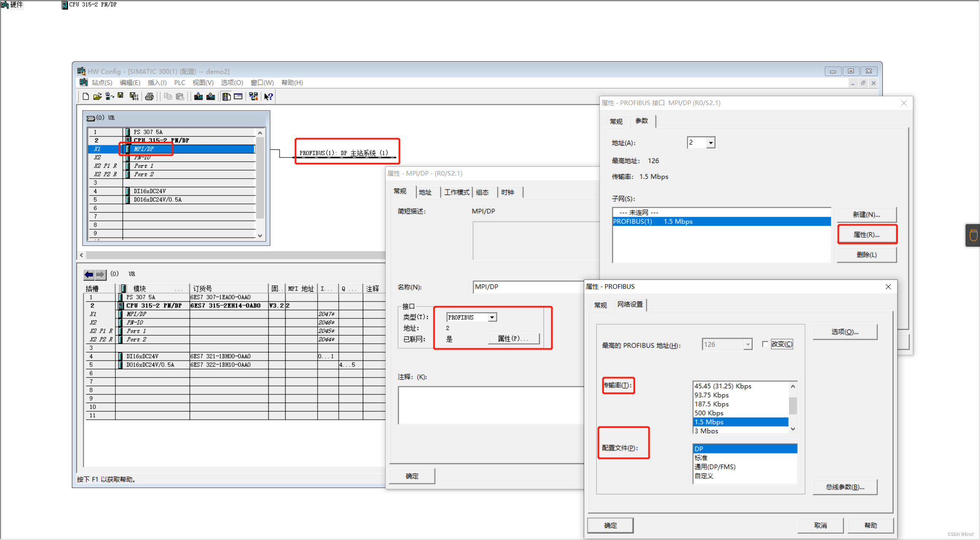Screen dimensions: 980x540
Task: Select the 网络设置 tab
Action: 630,304
